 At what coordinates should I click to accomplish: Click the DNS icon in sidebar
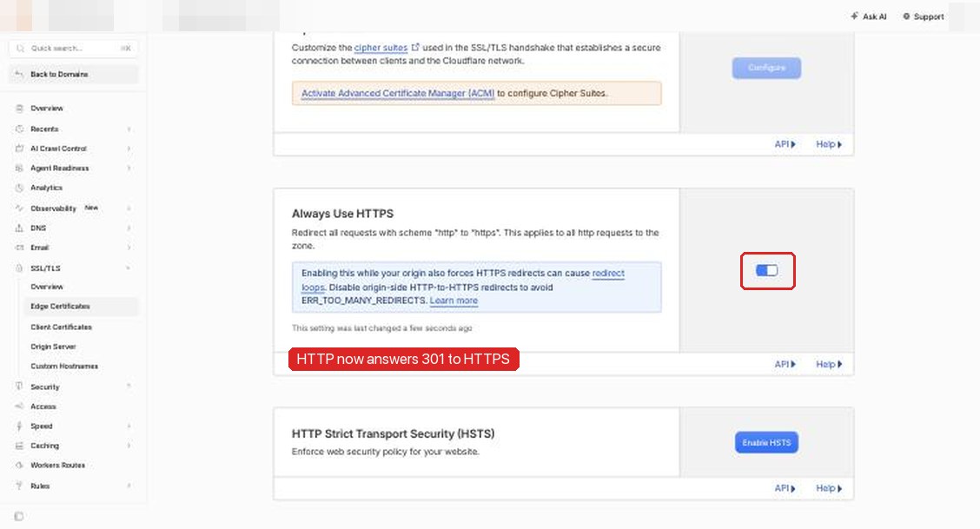pos(19,228)
